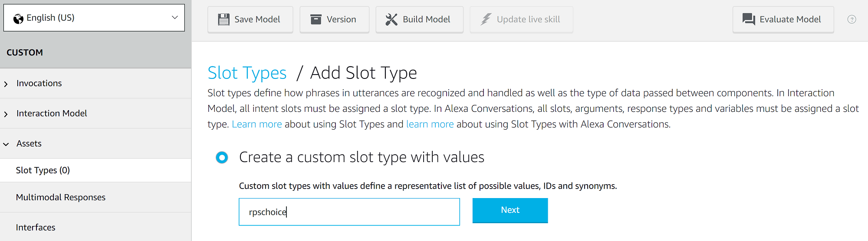868x241 pixels.
Task: Select Create a custom slot type radio button
Action: click(x=222, y=157)
